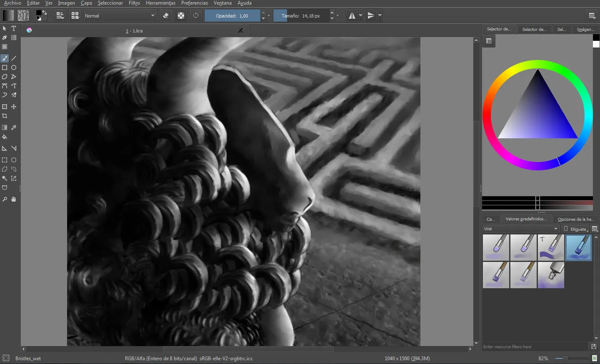600x364 pixels.
Task: Select the Ellipse tool
Action: click(x=14, y=67)
